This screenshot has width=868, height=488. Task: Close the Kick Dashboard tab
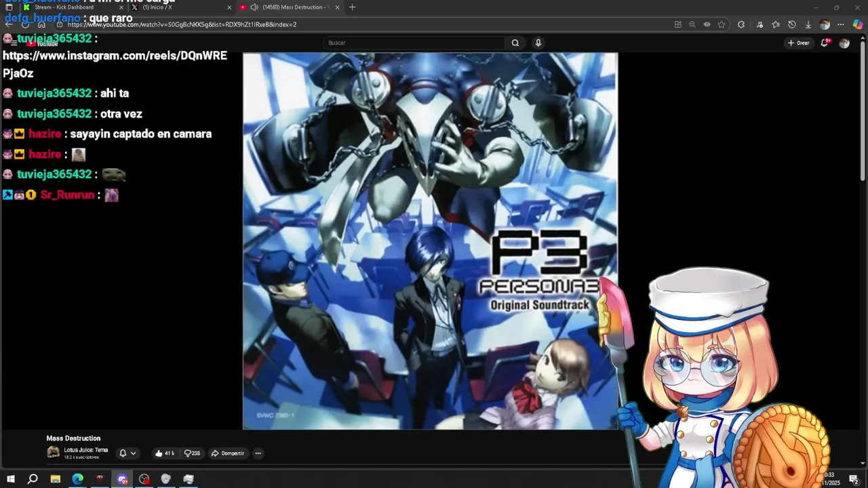pos(121,7)
